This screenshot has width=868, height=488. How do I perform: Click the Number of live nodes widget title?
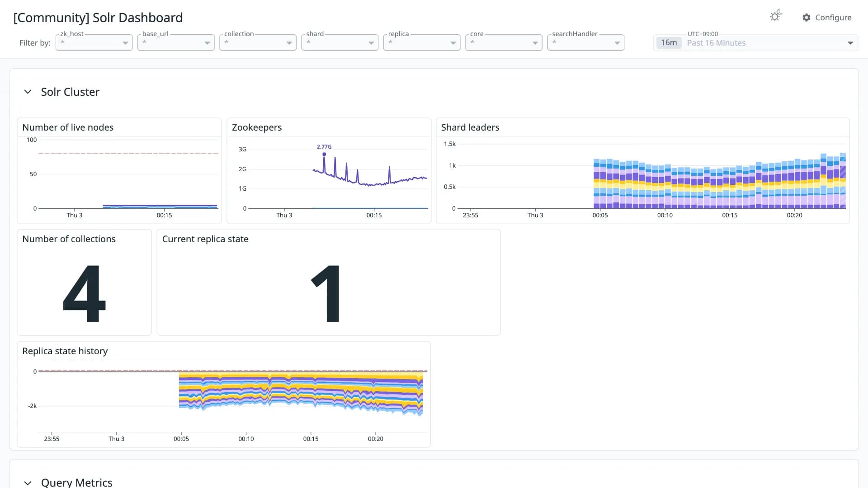[68, 127]
